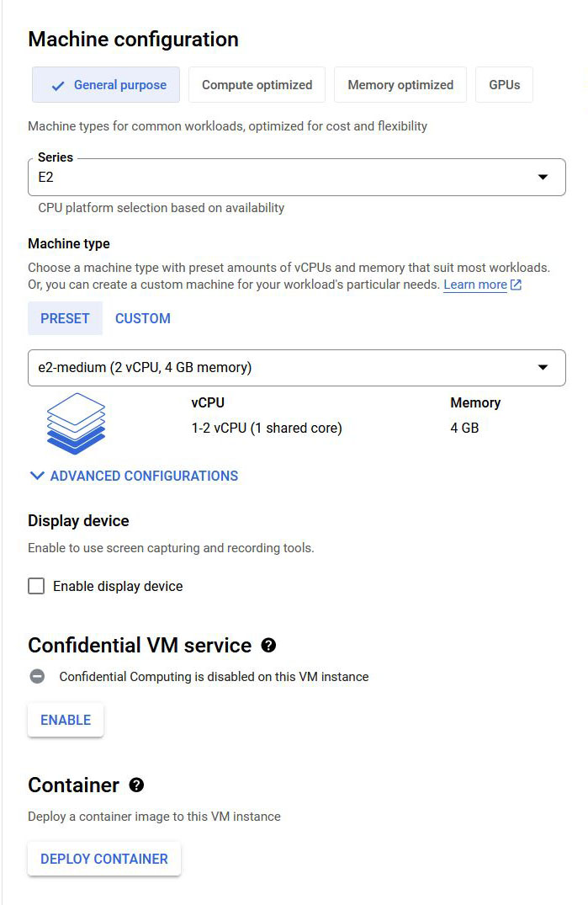This screenshot has height=905, width=588.
Task: Open the e2-medium machine type dropdown
Action: click(x=297, y=368)
